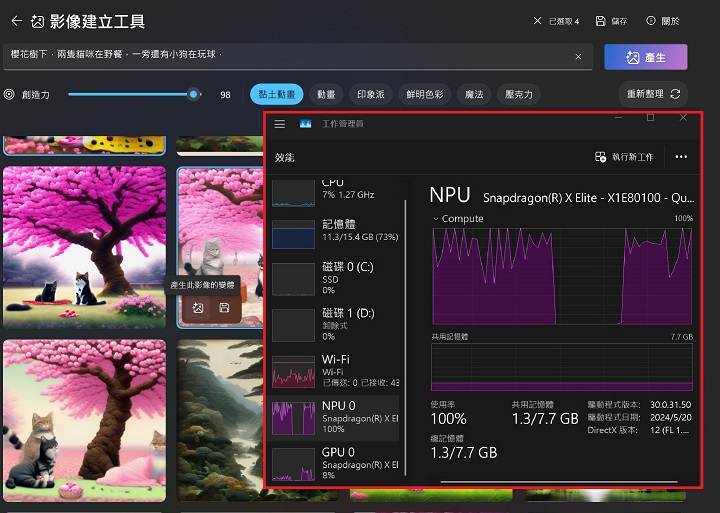This screenshot has width=720, height=513.
Task: Click the Wi-Fi mini graph thumbnail
Action: [x=293, y=372]
